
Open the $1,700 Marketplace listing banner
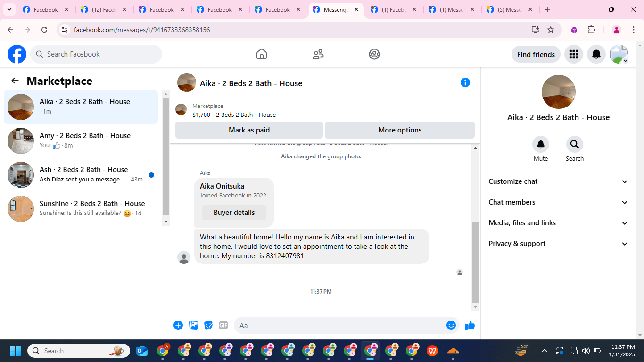325,110
